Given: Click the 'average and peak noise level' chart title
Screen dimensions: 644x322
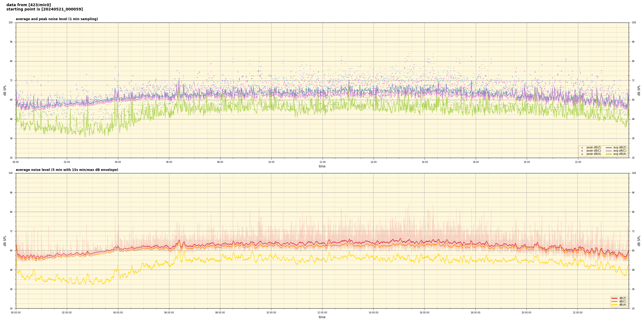Looking at the screenshot, I should [x=57, y=19].
